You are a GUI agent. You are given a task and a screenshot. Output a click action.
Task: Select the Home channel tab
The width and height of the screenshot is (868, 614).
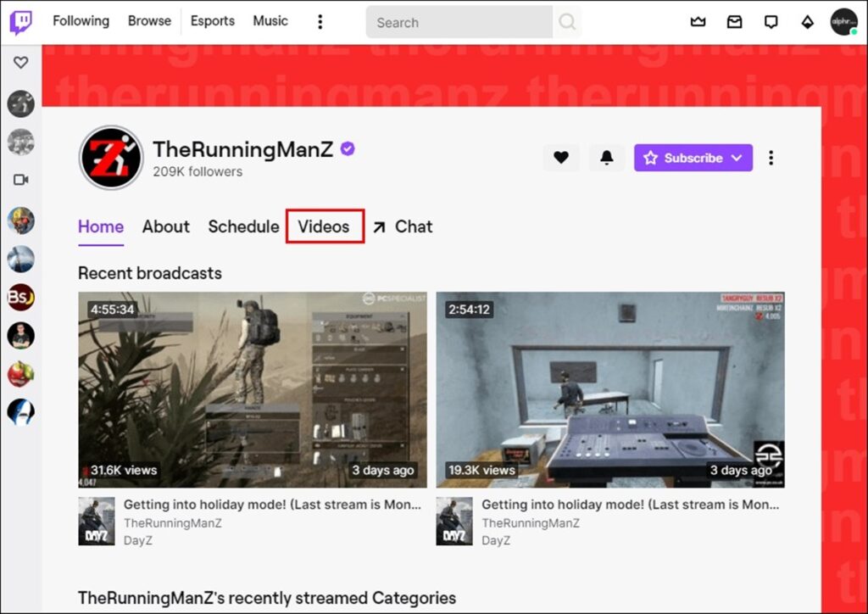(101, 226)
